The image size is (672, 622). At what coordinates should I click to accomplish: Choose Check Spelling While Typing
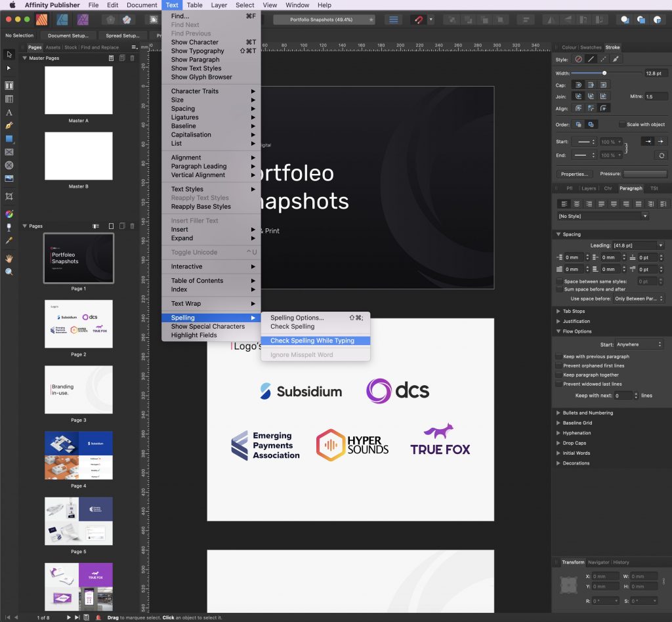click(x=312, y=341)
